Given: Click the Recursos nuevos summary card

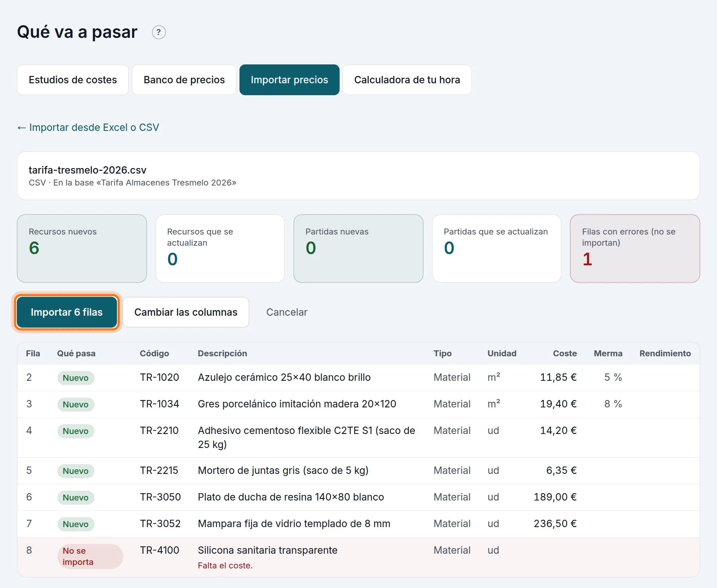Looking at the screenshot, I should click(x=82, y=248).
